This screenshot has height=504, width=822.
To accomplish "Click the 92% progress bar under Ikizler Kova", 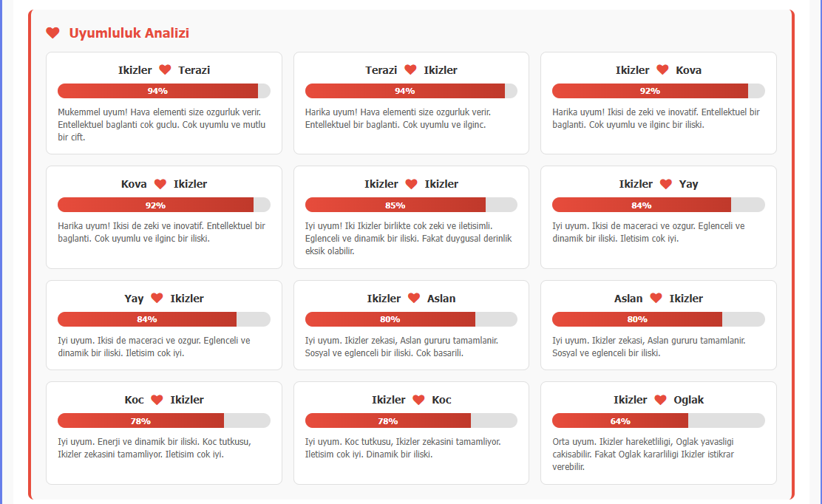I will (x=658, y=90).
